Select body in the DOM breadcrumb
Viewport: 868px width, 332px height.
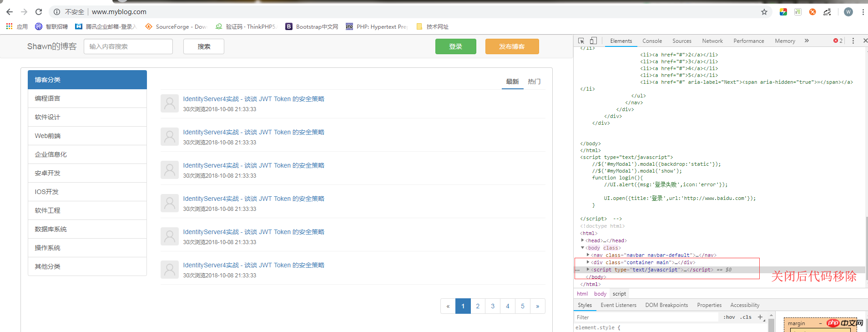[x=600, y=294]
